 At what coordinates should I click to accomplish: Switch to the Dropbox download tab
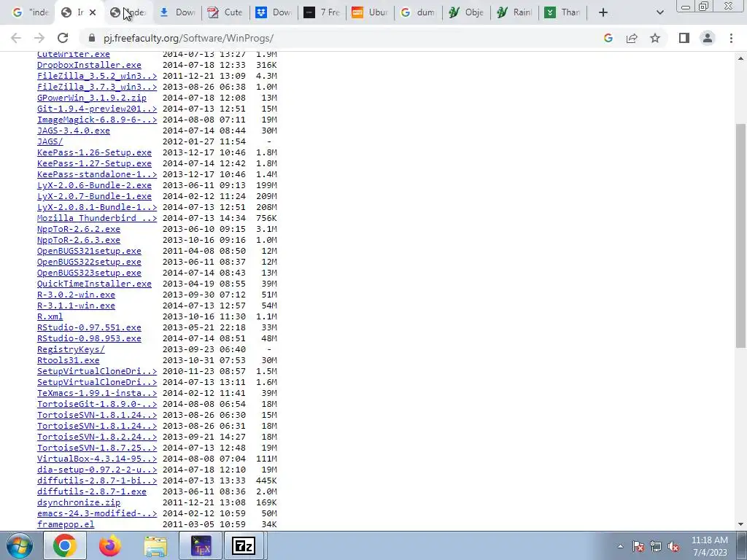[273, 12]
